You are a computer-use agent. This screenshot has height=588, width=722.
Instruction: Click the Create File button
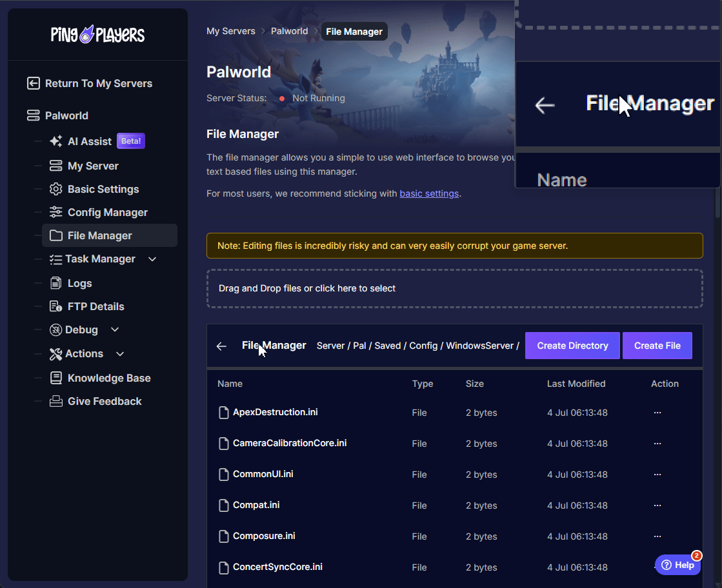point(657,346)
